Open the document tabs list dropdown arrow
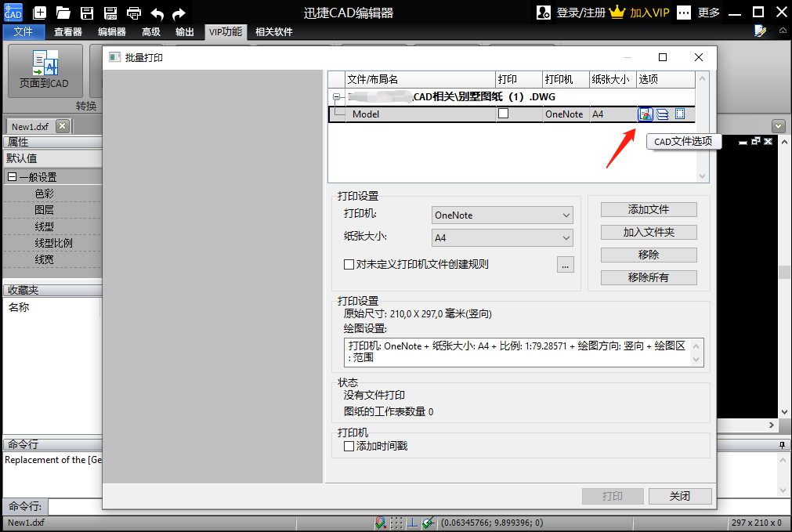The image size is (792, 532). tap(779, 126)
